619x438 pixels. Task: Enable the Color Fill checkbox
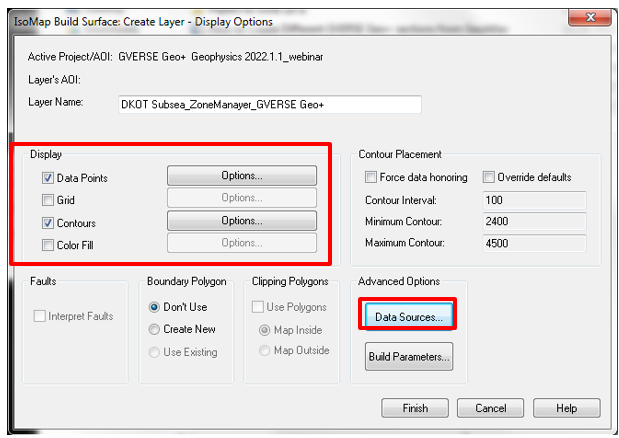(48, 245)
